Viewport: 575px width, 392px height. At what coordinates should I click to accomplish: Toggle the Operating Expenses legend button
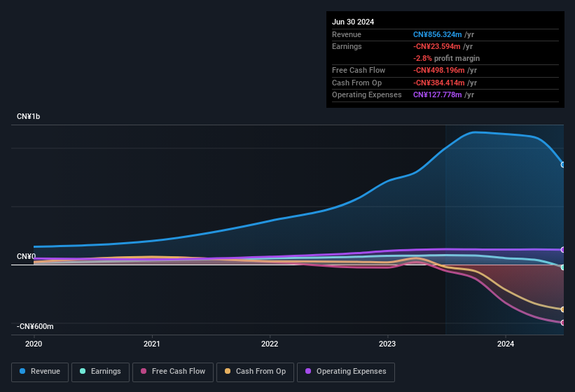(346, 372)
